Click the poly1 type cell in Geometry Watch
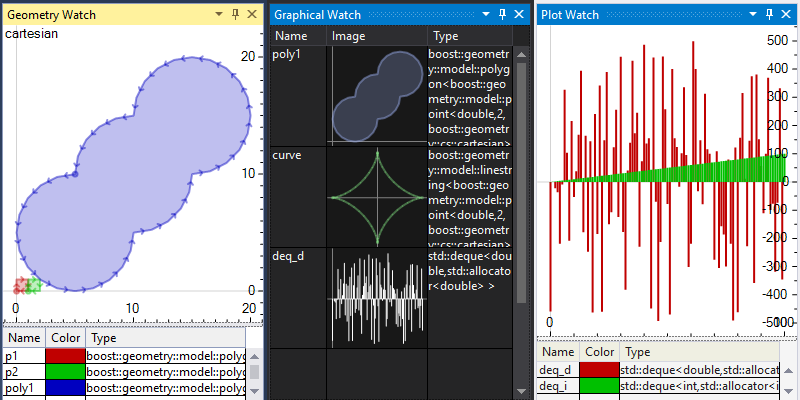Viewport: 800px width, 400px height. (165, 387)
